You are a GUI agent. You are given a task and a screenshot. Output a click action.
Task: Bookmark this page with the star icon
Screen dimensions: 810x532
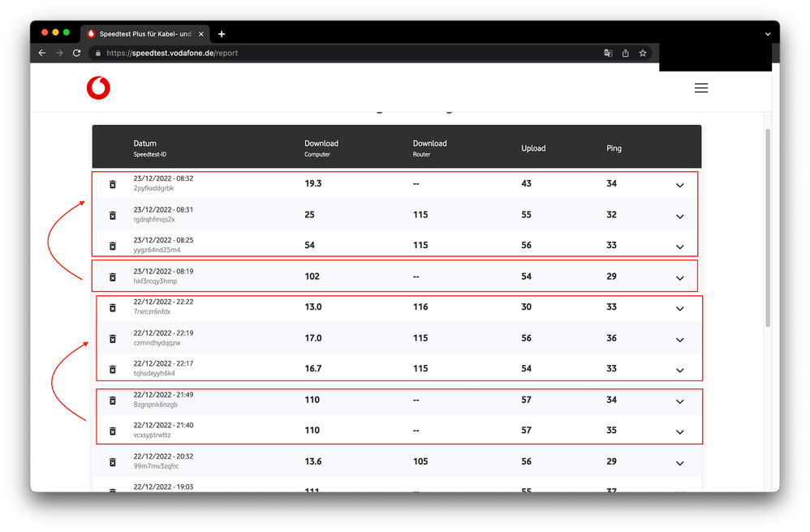[x=643, y=53]
